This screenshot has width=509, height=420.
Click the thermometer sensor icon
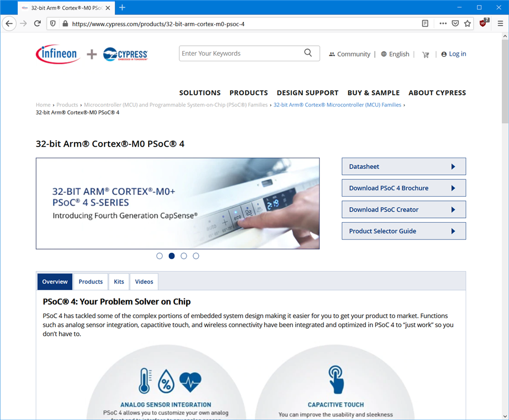145,380
